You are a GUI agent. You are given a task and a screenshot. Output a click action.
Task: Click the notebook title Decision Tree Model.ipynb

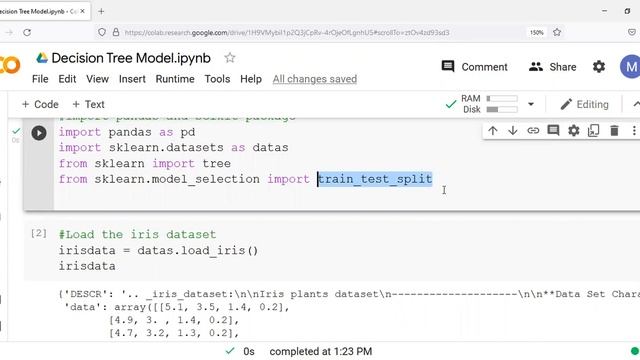coord(131,58)
